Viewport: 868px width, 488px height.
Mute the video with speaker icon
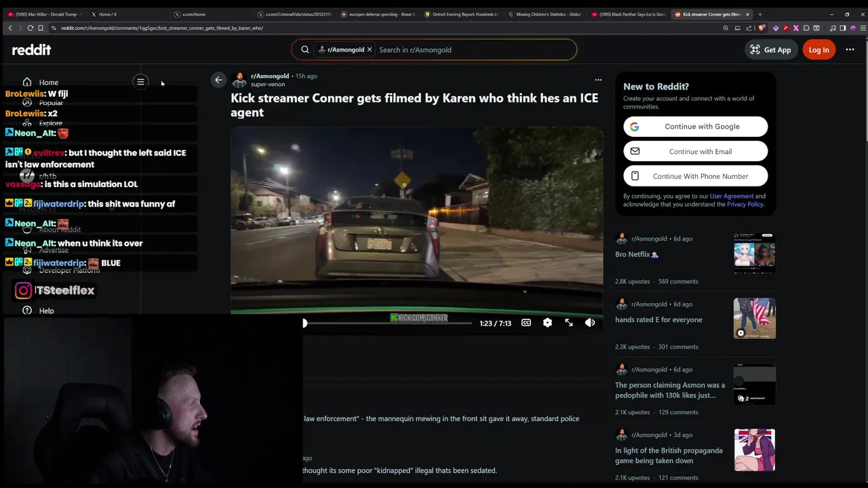click(590, 323)
